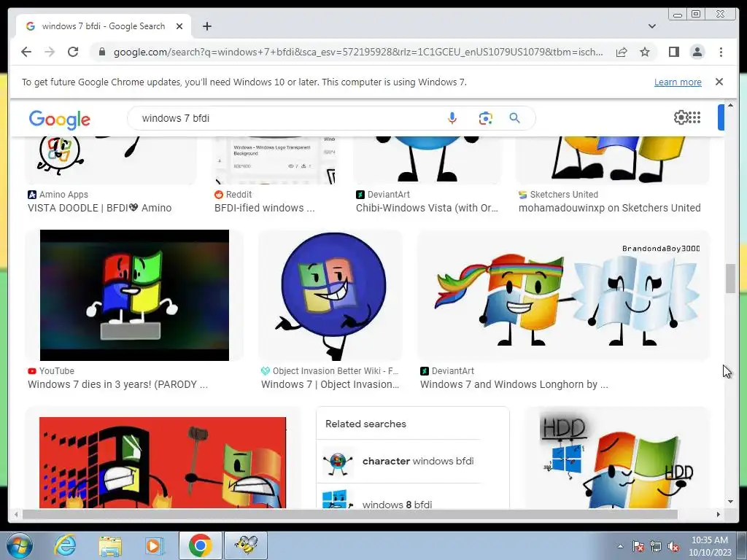Open volume muted speaker icon in tray
The width and height of the screenshot is (747, 560).
point(673,546)
